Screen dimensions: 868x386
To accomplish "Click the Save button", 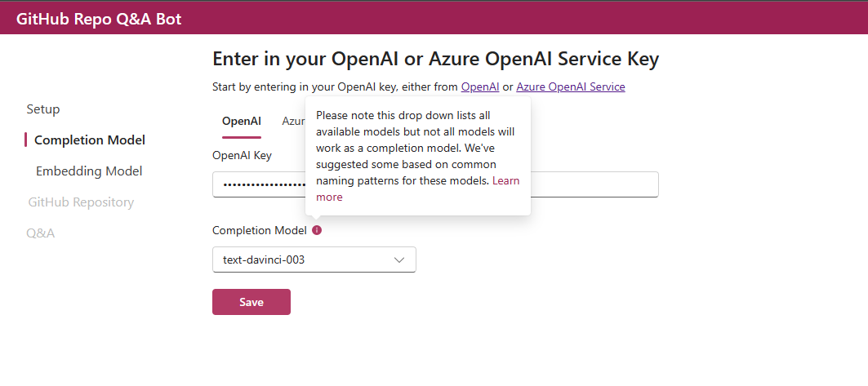I will [251, 302].
